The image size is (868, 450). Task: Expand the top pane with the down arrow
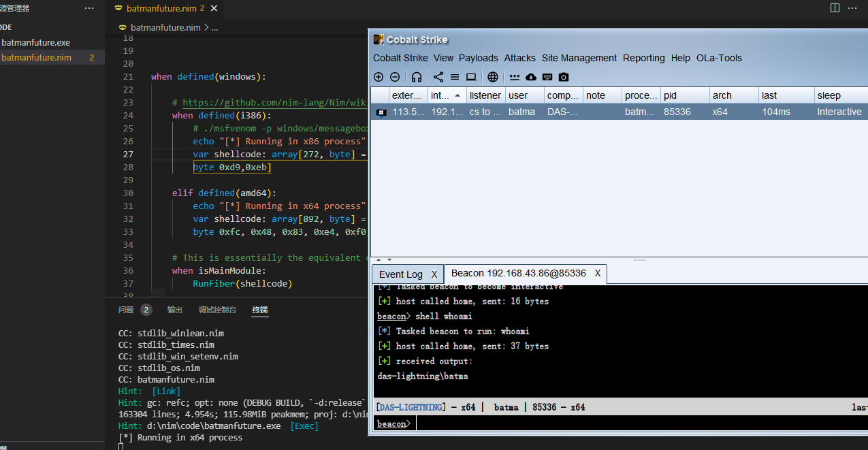(389, 259)
